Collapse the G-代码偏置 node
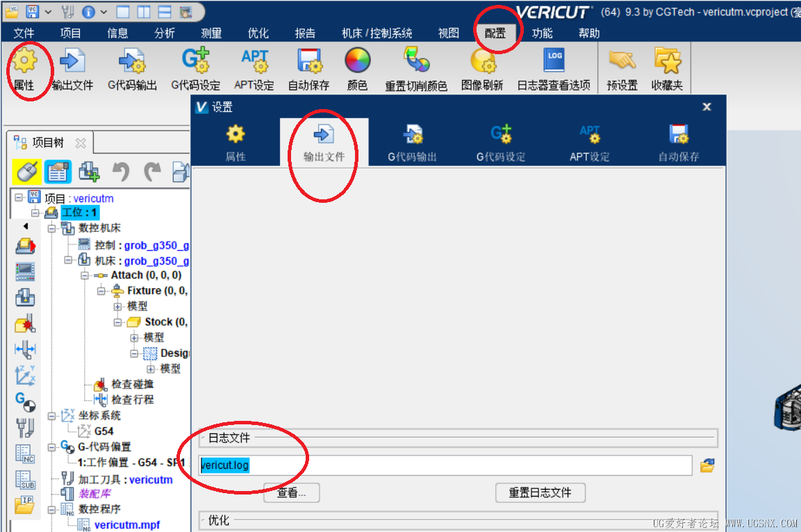Image resolution: width=801 pixels, height=532 pixels. click(x=51, y=447)
